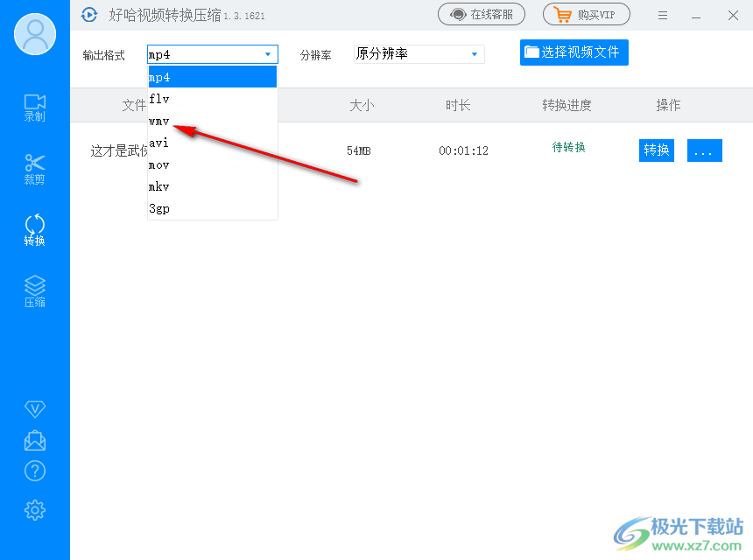
Task: Click the app logo in title bar
Action: pyautogui.click(x=89, y=15)
